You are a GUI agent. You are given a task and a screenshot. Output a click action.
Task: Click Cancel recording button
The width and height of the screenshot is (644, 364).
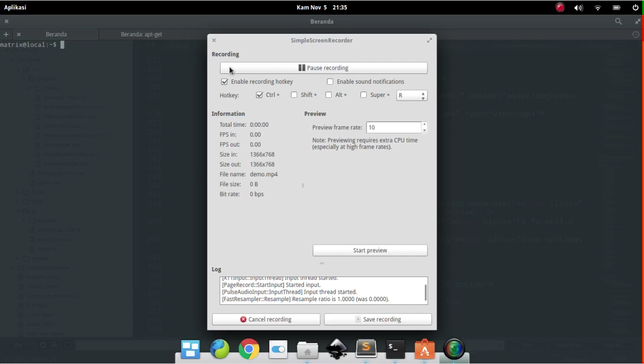(266, 319)
